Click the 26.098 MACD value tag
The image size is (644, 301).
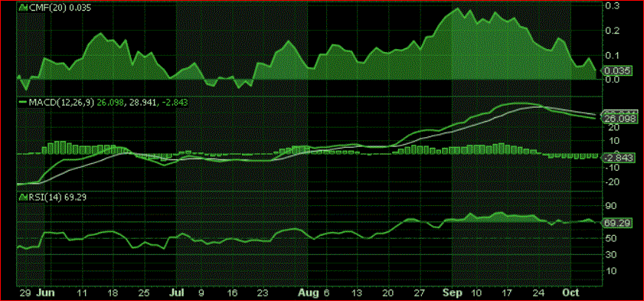(x=616, y=119)
